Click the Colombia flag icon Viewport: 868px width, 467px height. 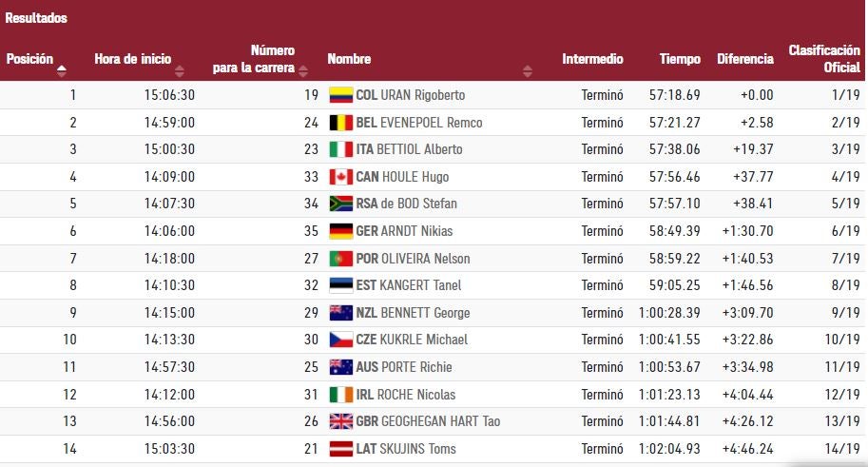(340, 95)
